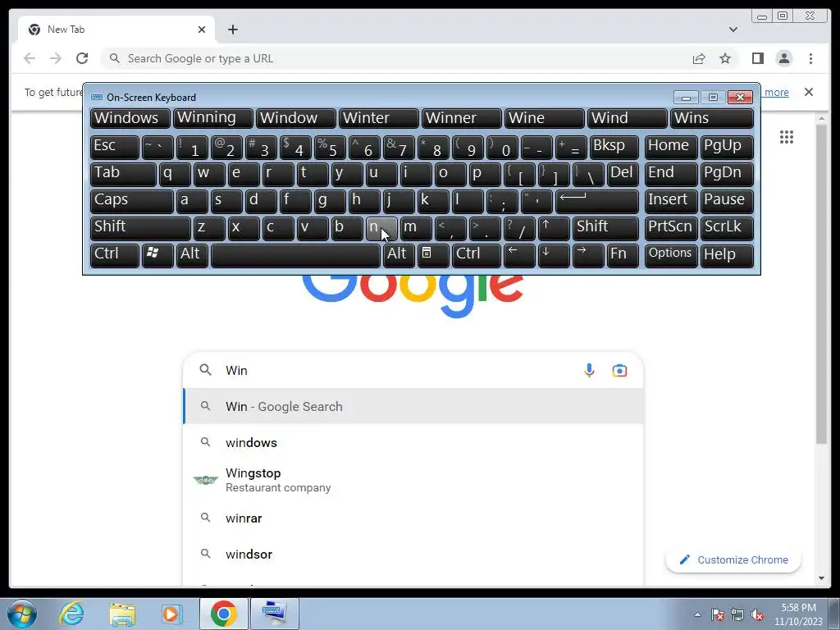Choose the 'Wind' word prediction
The image size is (840, 630).
point(628,118)
